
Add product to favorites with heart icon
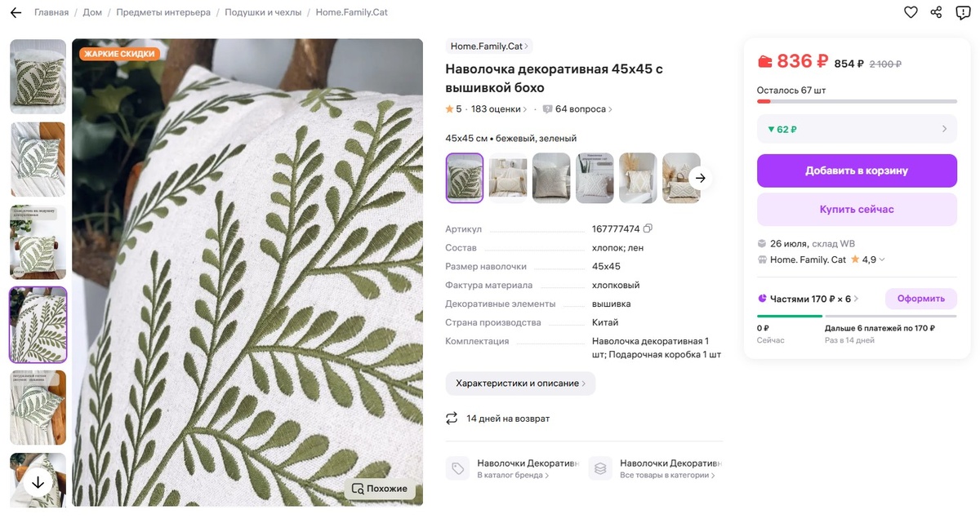[x=911, y=12]
